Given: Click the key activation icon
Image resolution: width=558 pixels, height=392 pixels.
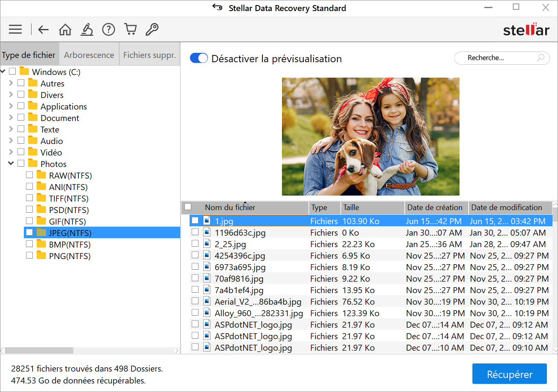Looking at the screenshot, I should [x=152, y=29].
